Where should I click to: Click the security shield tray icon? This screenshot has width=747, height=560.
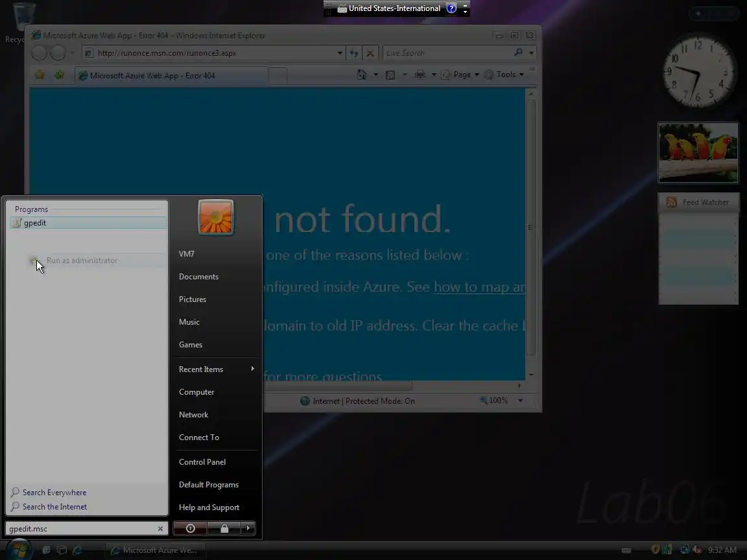pos(656,550)
